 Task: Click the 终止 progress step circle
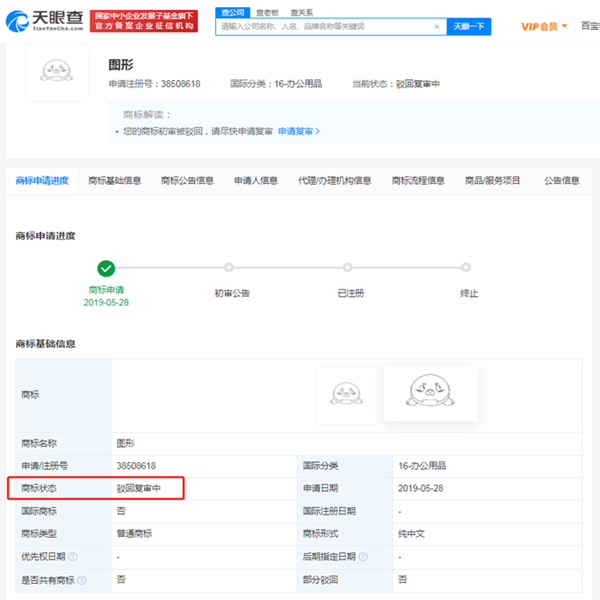click(466, 268)
